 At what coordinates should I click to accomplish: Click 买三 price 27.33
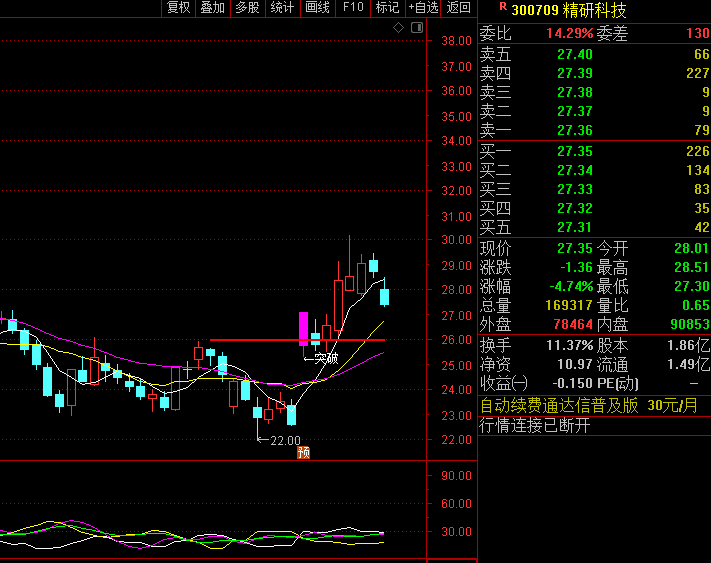pyautogui.click(x=575, y=189)
